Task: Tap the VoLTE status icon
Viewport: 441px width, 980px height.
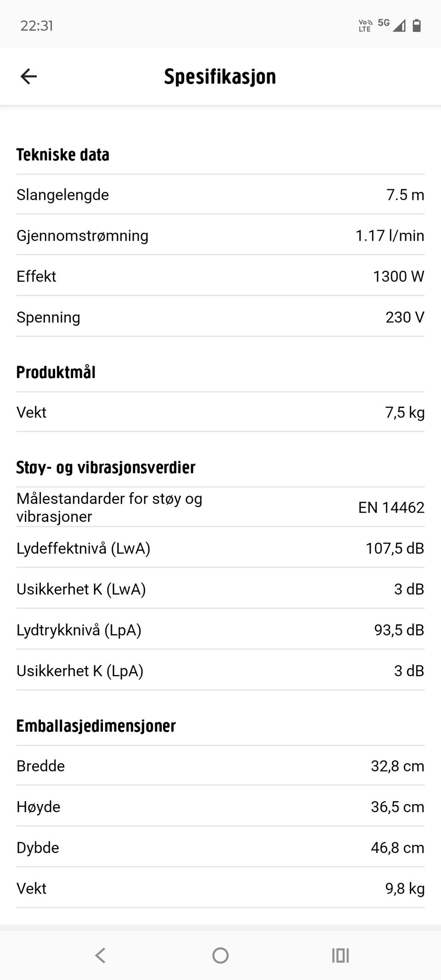Action: point(365,25)
